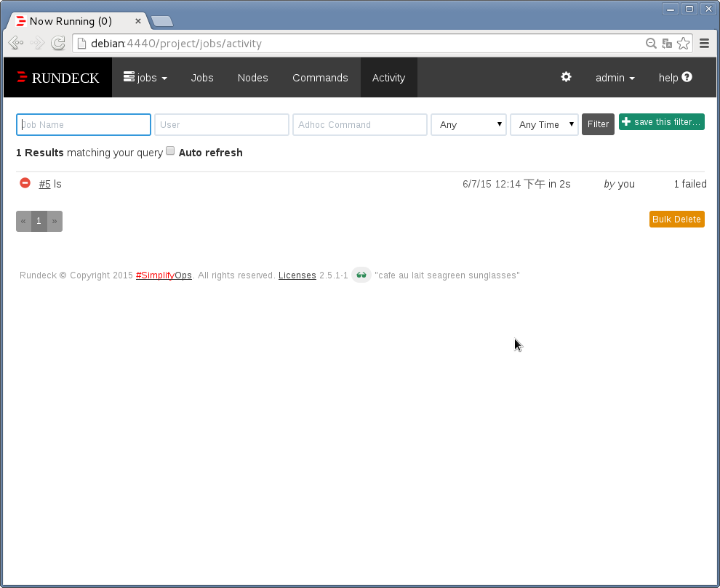This screenshot has width=720, height=588.
Task: Open execution #5 link
Action: click(44, 184)
